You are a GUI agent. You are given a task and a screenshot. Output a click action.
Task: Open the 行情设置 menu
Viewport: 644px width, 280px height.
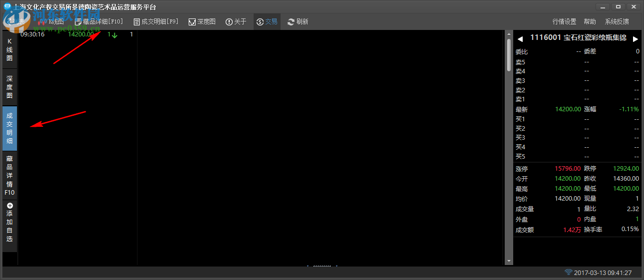(x=564, y=21)
